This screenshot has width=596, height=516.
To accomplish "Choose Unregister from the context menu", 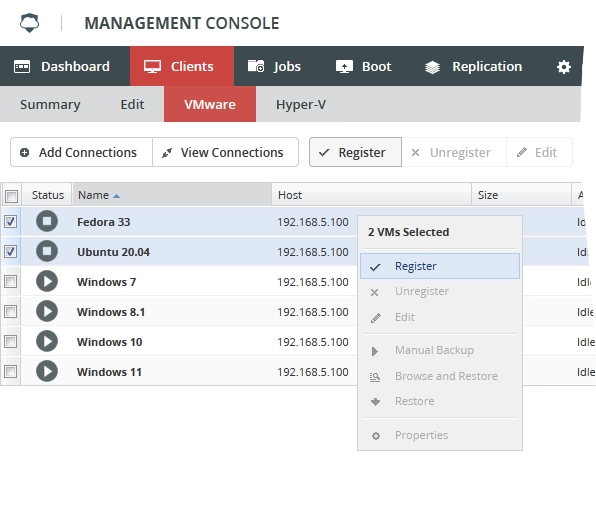I will coord(440,291).
